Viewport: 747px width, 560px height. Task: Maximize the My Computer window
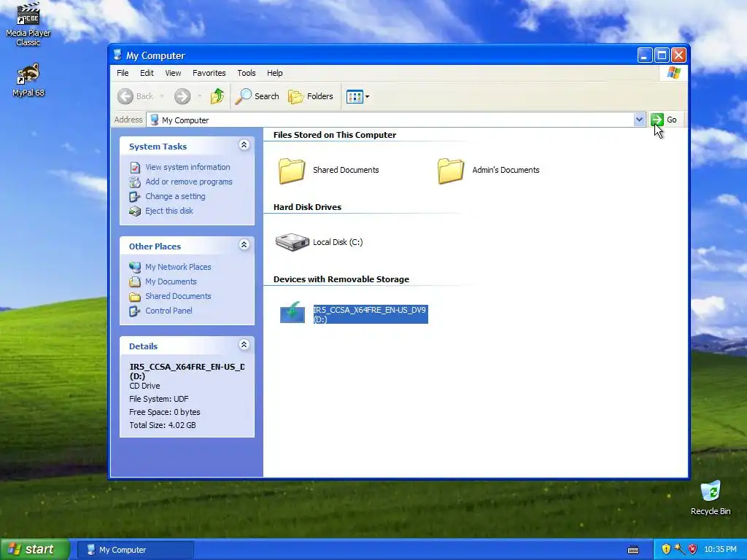662,55
